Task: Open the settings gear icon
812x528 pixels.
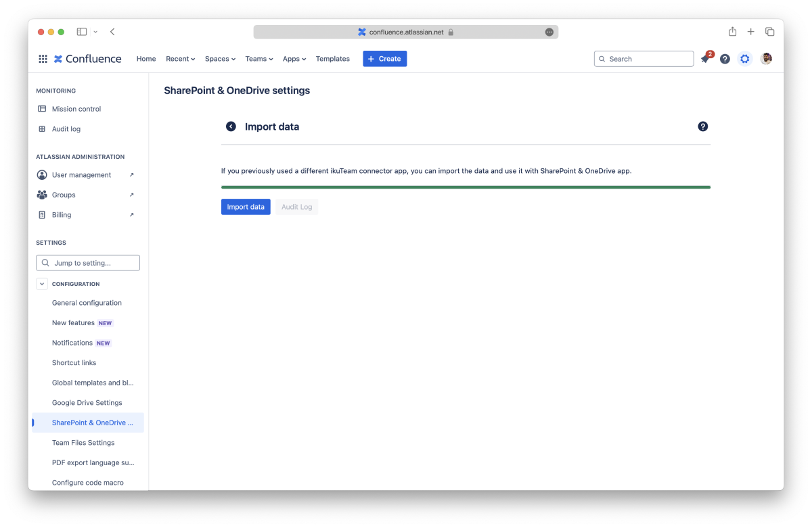Action: (x=745, y=59)
